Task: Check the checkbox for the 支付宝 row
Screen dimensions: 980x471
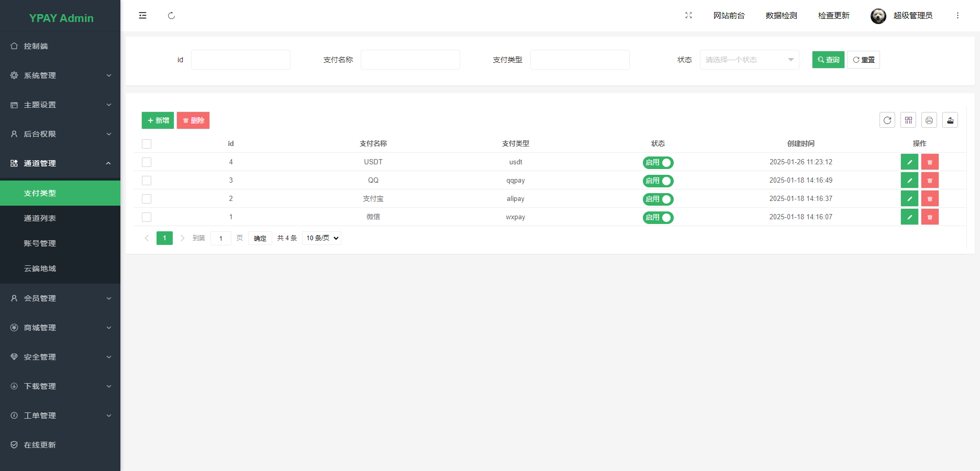Action: [x=147, y=199]
